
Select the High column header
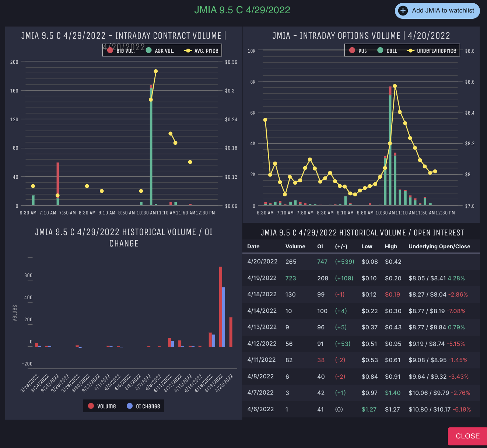[391, 246]
